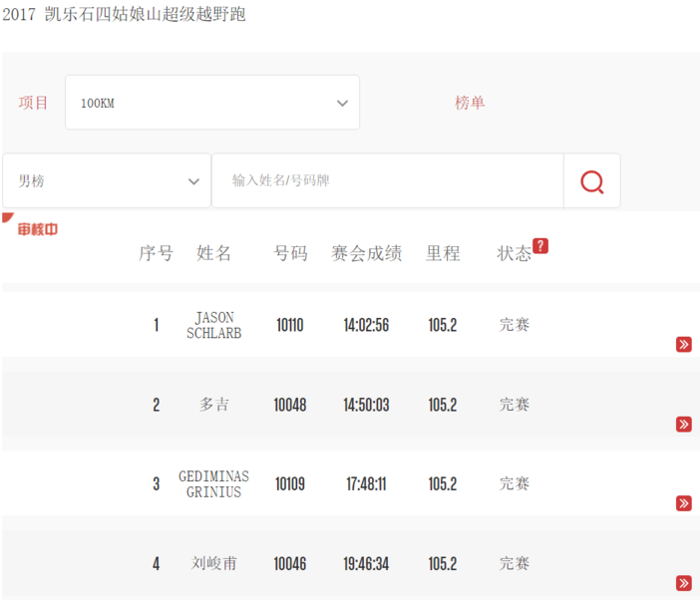Viewport: 700px width, 600px height.
Task: Expand details arrow for Gediminas Grinius row
Action: [683, 503]
